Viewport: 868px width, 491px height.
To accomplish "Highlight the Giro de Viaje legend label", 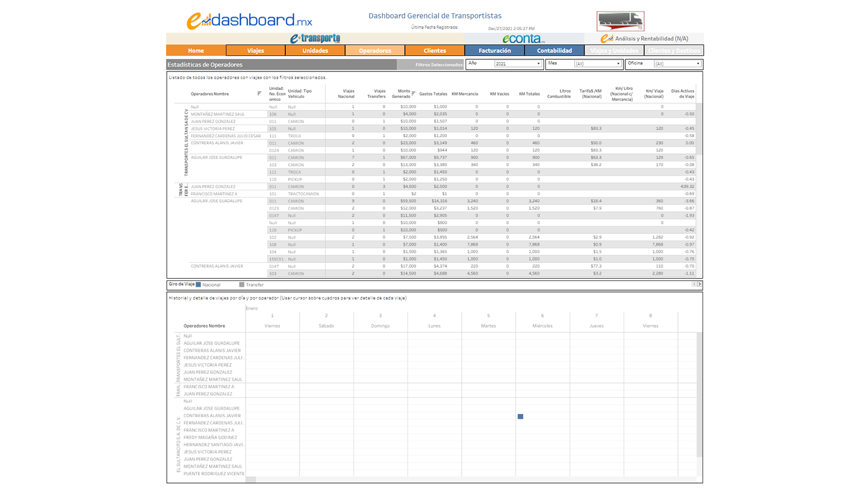I will click(182, 284).
